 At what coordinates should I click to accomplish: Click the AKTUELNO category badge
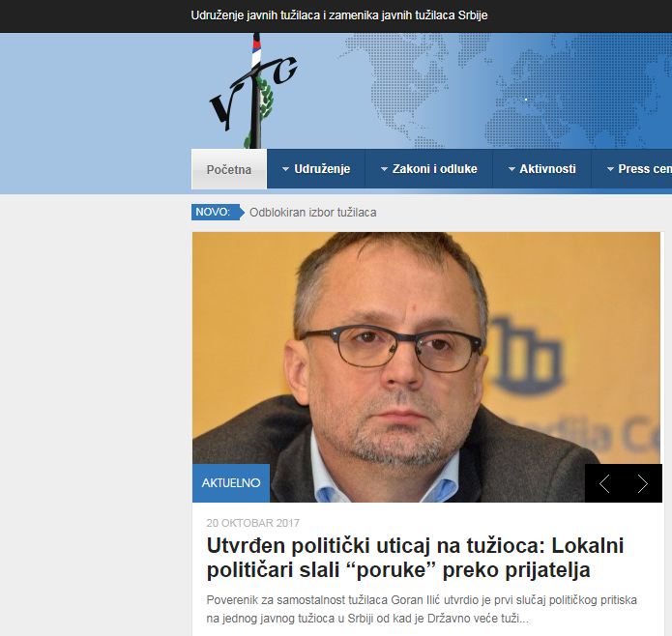pyautogui.click(x=231, y=483)
